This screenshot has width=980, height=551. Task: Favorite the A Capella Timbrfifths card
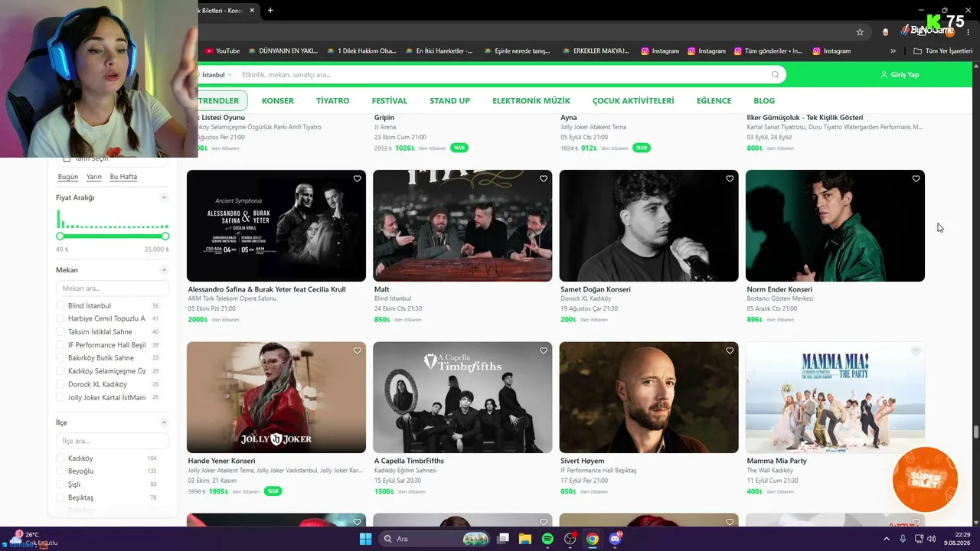pyautogui.click(x=544, y=350)
